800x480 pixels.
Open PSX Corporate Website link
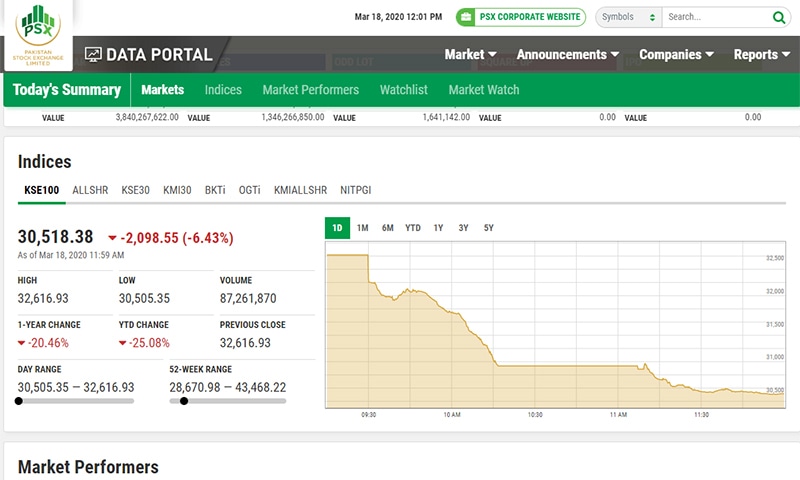[x=521, y=17]
